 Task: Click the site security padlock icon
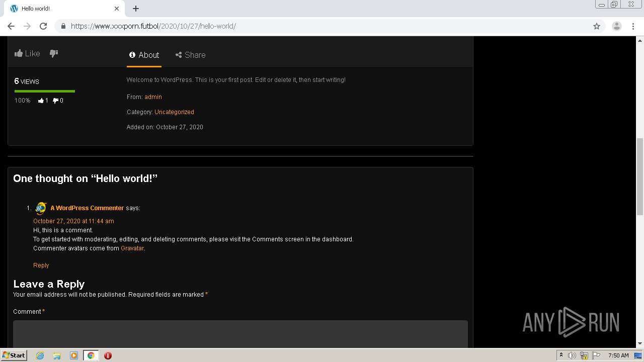63,26
